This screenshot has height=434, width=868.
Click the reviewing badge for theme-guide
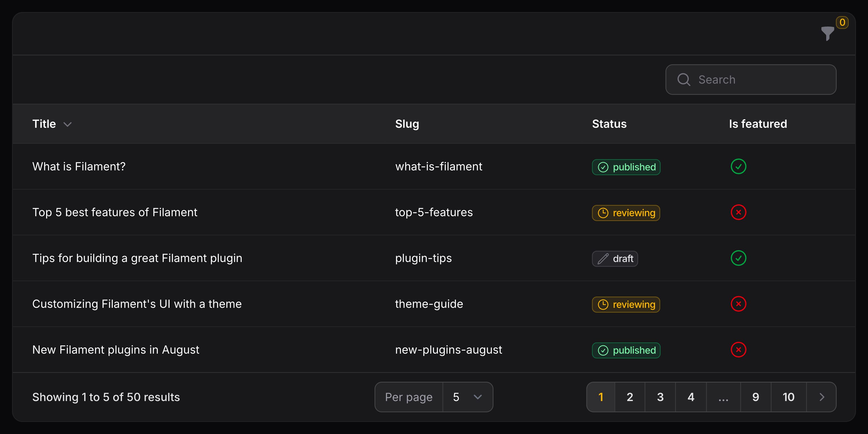(626, 305)
